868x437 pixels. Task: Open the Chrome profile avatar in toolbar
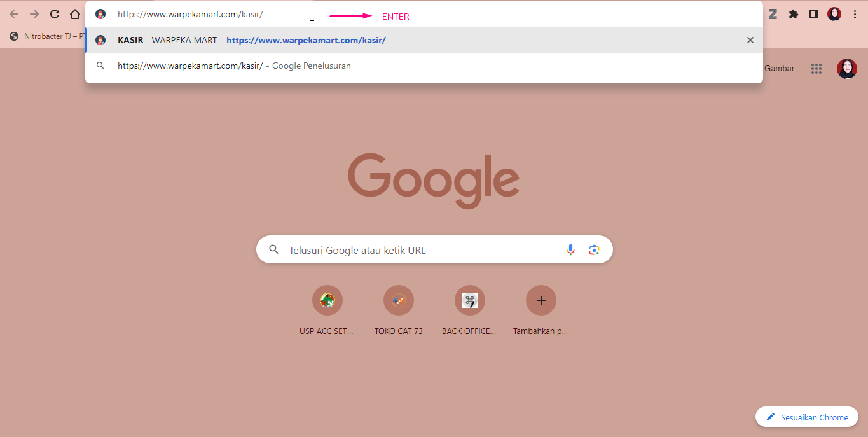click(x=834, y=14)
